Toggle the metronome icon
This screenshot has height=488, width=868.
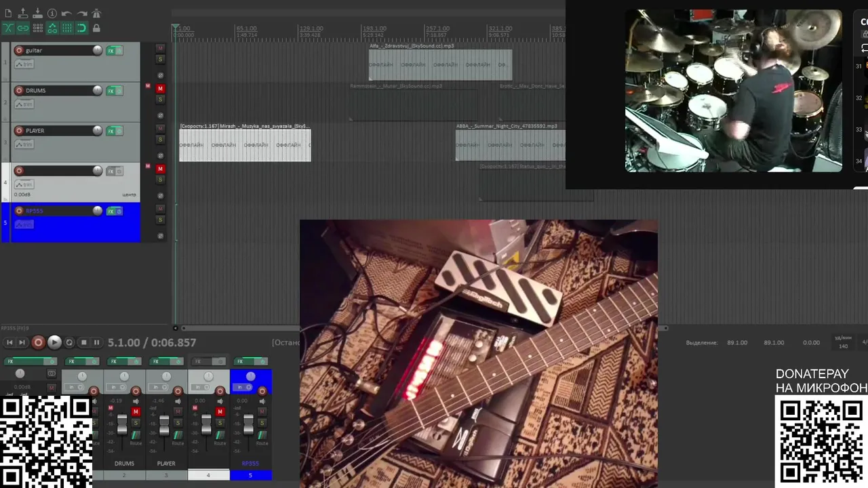click(96, 13)
